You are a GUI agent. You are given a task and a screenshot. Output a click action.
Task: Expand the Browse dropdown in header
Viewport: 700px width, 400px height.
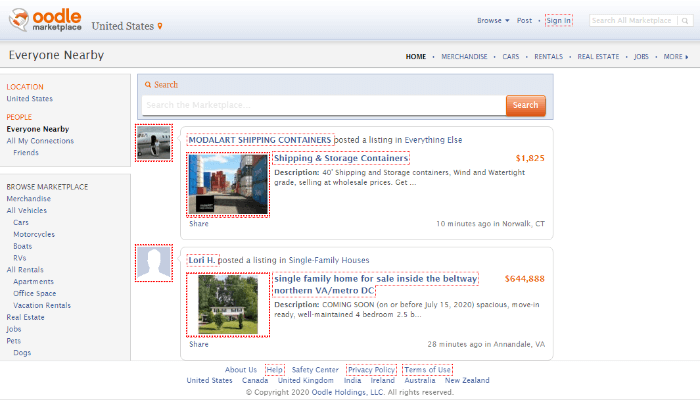coord(492,20)
